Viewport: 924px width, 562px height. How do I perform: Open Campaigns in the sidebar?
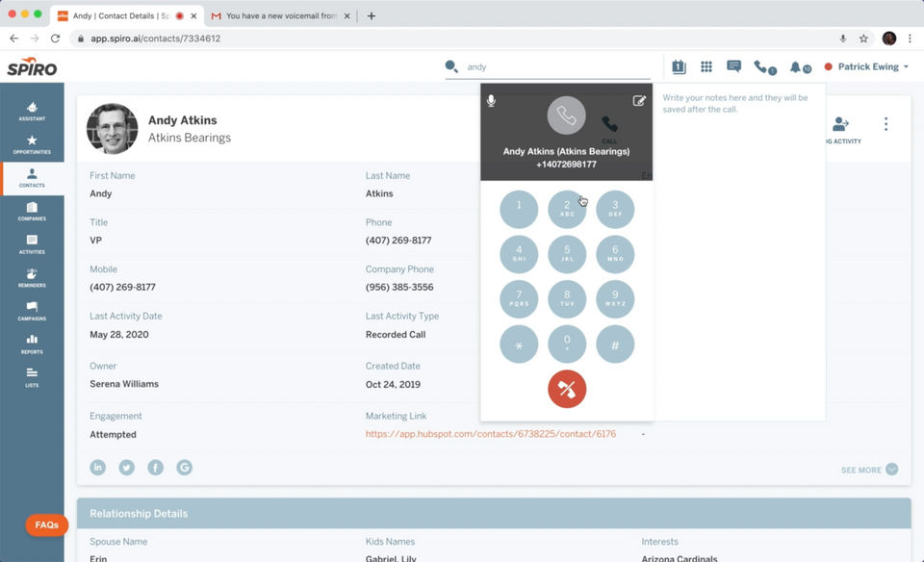32,311
